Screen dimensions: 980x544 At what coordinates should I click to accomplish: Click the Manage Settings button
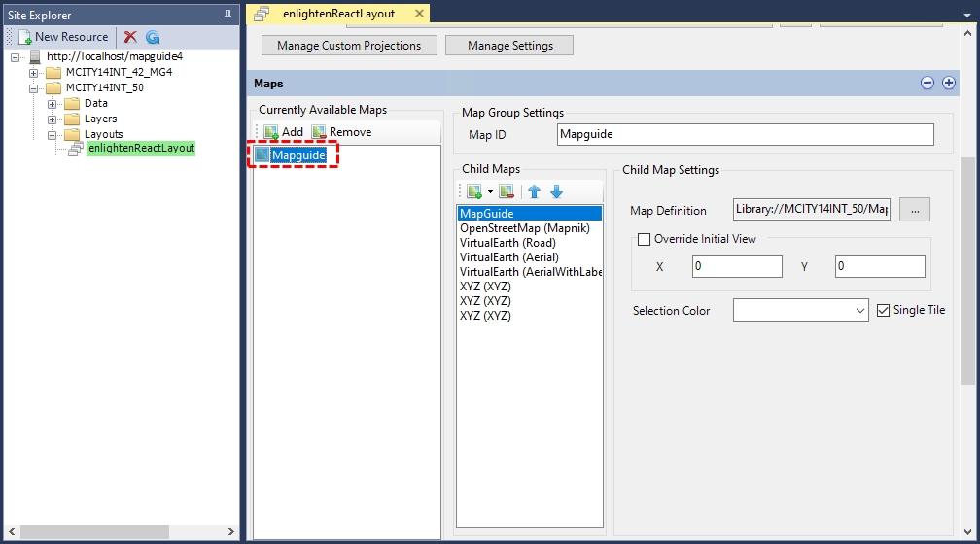[509, 46]
